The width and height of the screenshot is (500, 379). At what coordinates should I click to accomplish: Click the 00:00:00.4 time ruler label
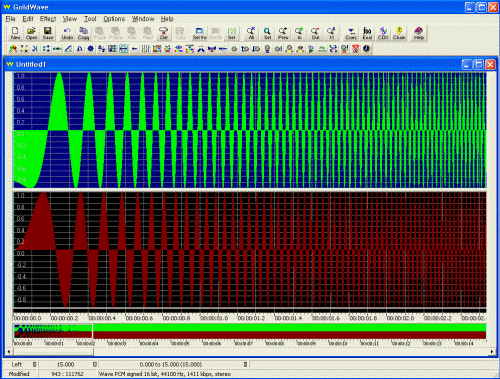(102, 318)
